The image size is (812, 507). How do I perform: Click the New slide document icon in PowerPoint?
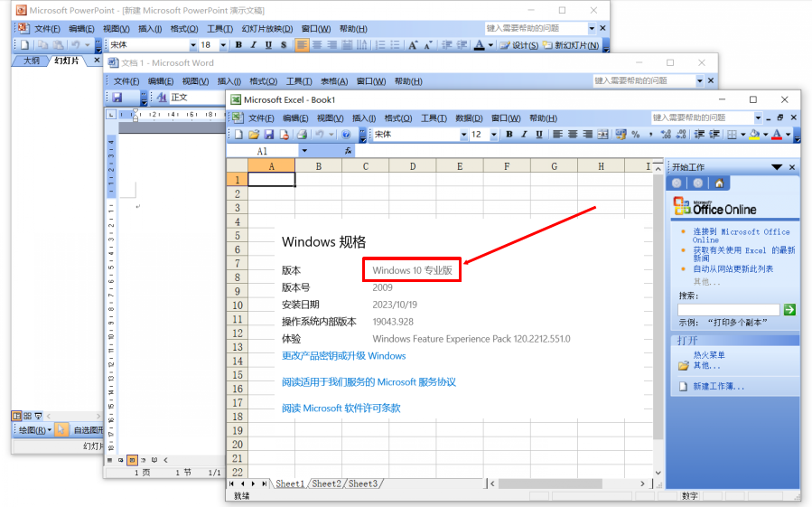click(25, 45)
